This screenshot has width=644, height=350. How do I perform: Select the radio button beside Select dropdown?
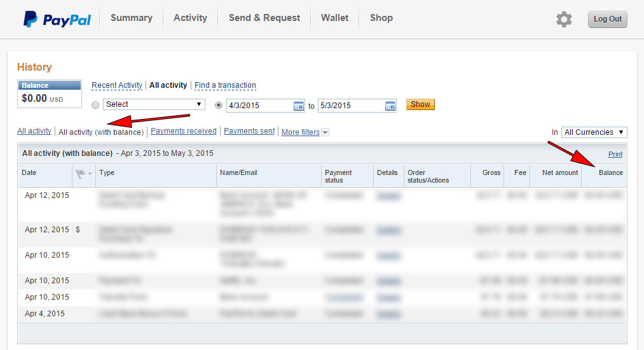pyautogui.click(x=95, y=105)
